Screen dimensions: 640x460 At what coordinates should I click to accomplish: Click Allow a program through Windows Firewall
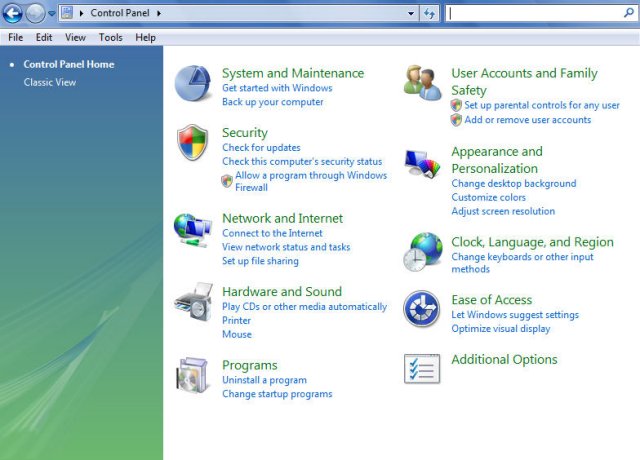(311, 182)
